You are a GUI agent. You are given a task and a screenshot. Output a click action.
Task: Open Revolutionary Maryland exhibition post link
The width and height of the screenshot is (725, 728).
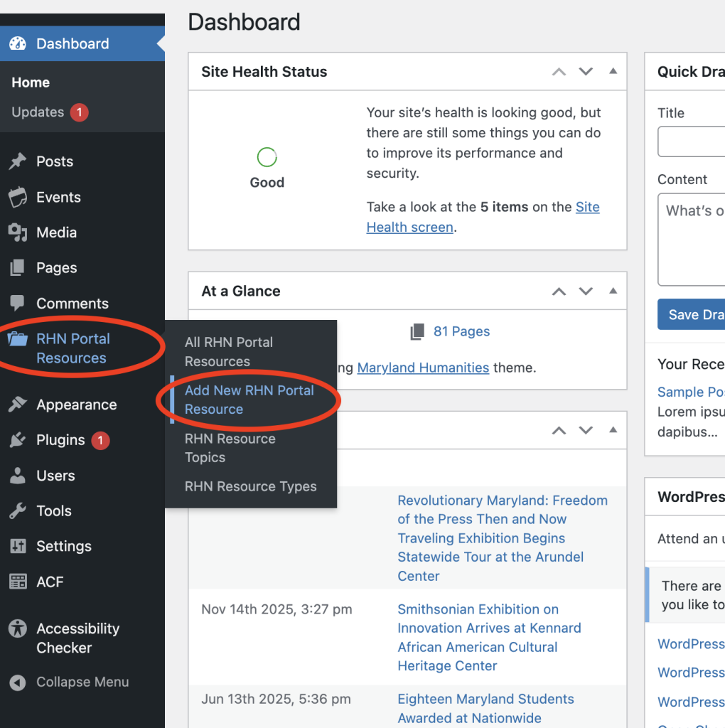pyautogui.click(x=503, y=538)
